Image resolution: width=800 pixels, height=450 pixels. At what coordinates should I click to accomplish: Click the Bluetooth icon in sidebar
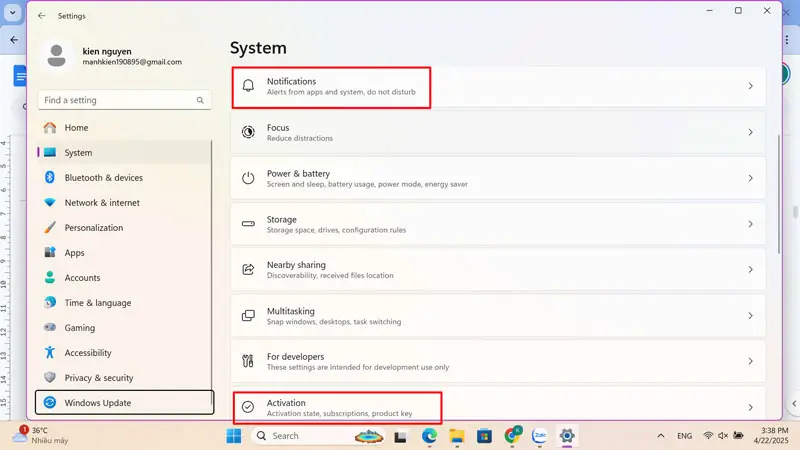(x=49, y=178)
